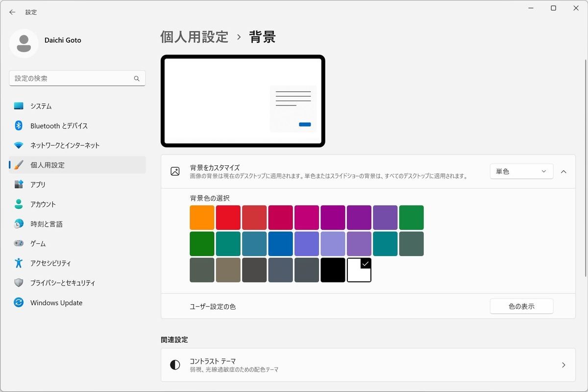Pick the crimson swatch beside magenta pink

(280, 217)
